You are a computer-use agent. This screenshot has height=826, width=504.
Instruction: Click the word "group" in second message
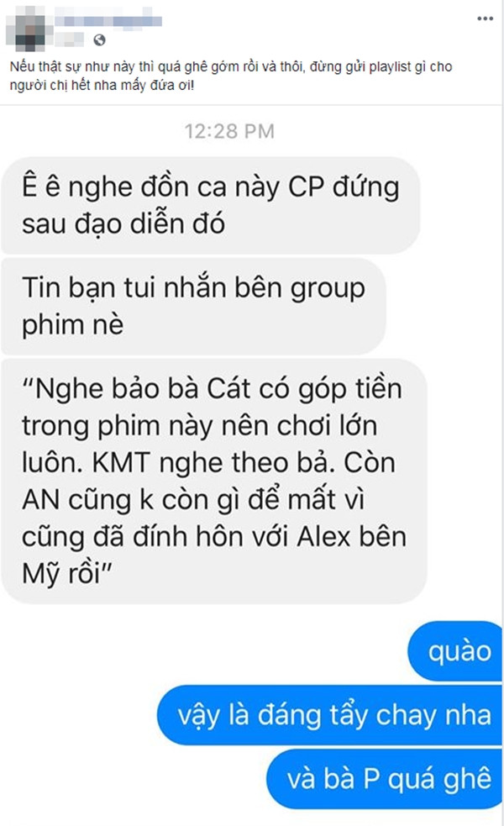(328, 290)
